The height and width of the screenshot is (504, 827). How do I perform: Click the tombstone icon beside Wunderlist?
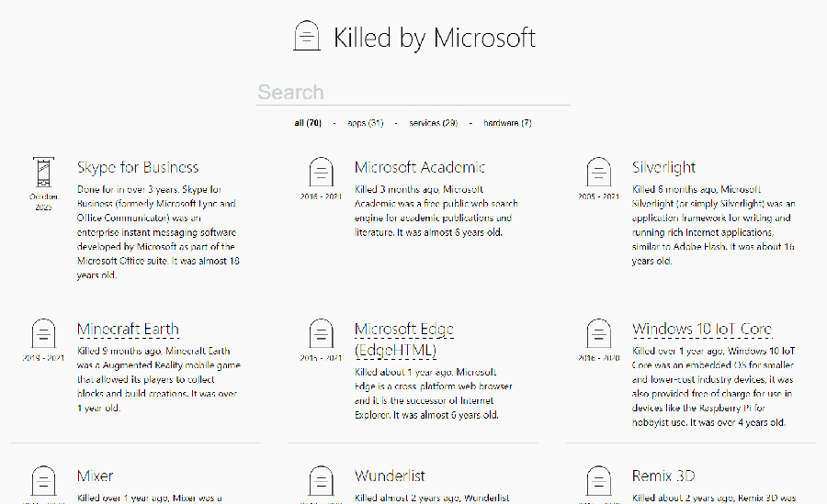click(x=320, y=481)
